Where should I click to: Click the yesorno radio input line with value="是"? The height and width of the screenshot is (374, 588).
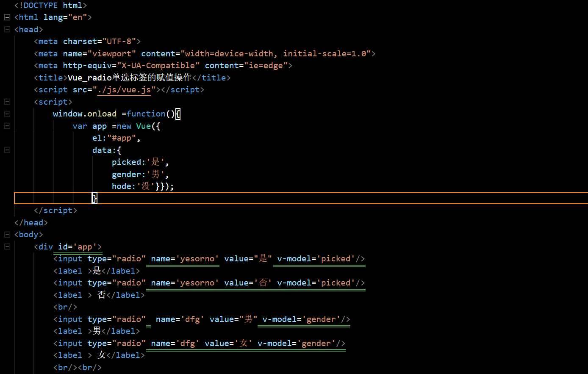(x=209, y=259)
